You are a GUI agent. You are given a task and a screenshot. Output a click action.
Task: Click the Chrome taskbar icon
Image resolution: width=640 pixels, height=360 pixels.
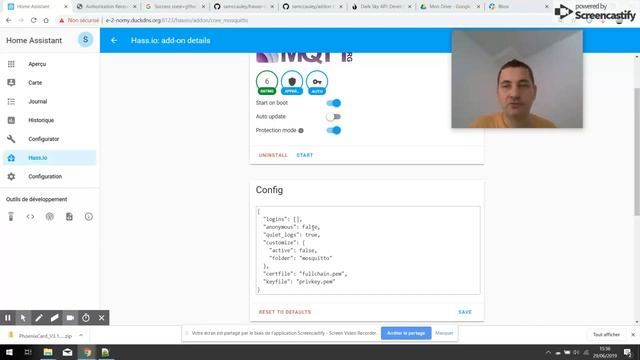pyautogui.click(x=87, y=352)
